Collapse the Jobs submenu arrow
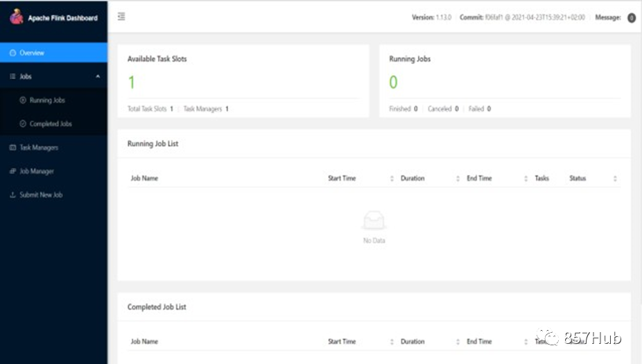642x364 pixels. click(x=98, y=76)
